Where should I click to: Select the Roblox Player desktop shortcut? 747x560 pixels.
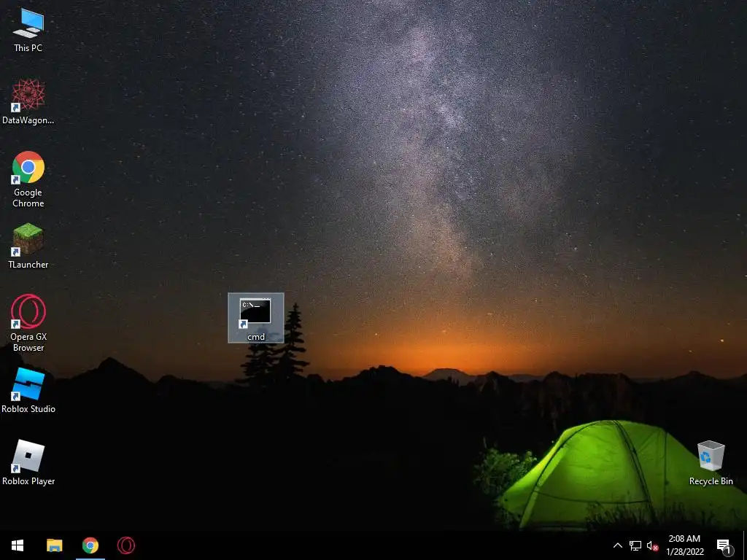click(28, 463)
